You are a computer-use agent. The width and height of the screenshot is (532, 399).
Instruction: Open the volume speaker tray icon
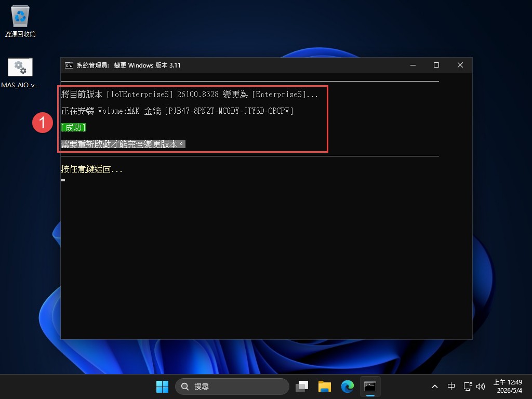(481, 387)
